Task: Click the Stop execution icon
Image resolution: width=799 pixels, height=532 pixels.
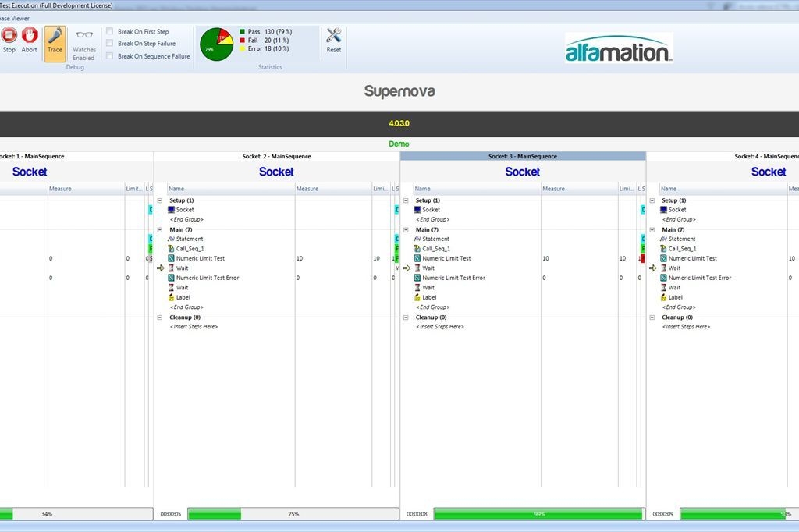Action: pyautogui.click(x=9, y=35)
